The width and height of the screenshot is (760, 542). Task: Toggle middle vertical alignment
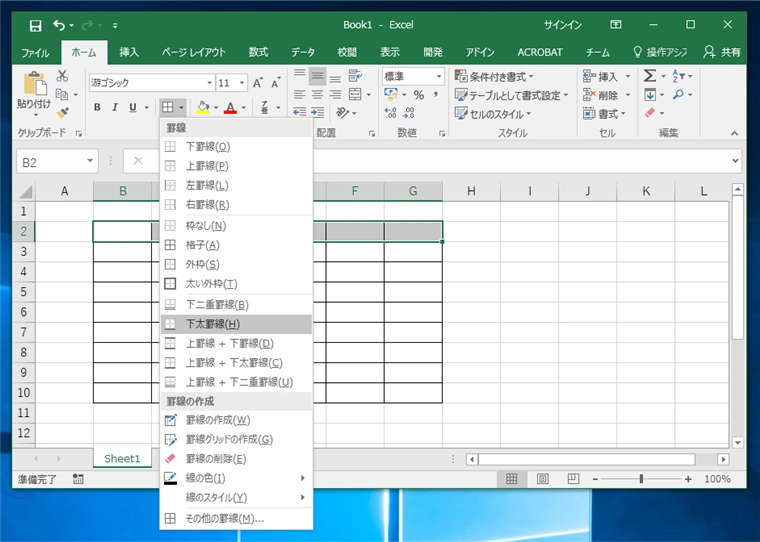coord(317,76)
